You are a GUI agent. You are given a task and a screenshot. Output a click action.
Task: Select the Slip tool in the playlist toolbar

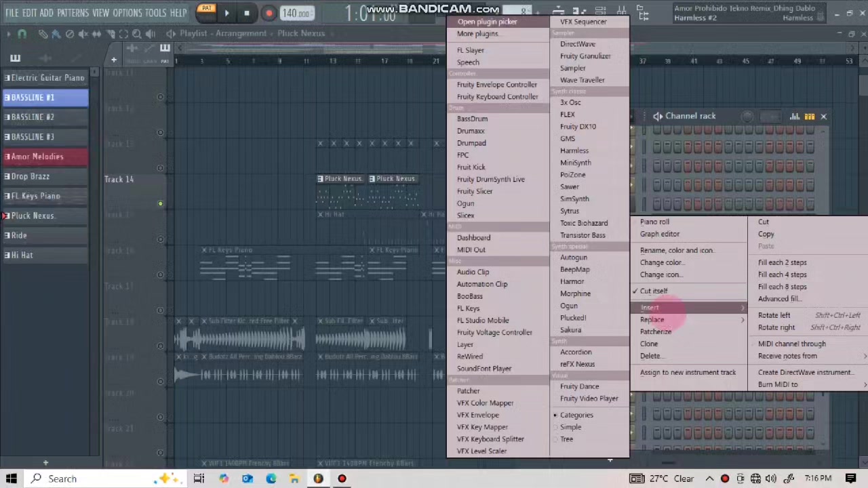point(96,34)
